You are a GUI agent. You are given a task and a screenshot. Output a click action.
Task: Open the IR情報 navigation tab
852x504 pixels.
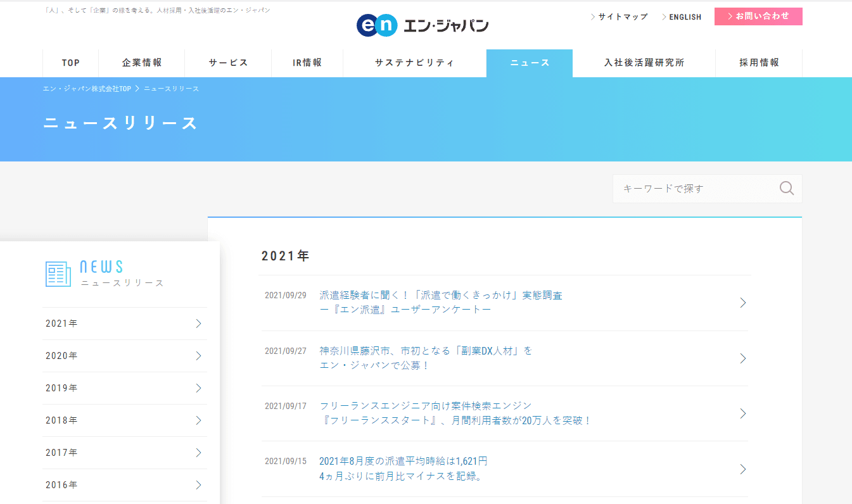point(307,63)
